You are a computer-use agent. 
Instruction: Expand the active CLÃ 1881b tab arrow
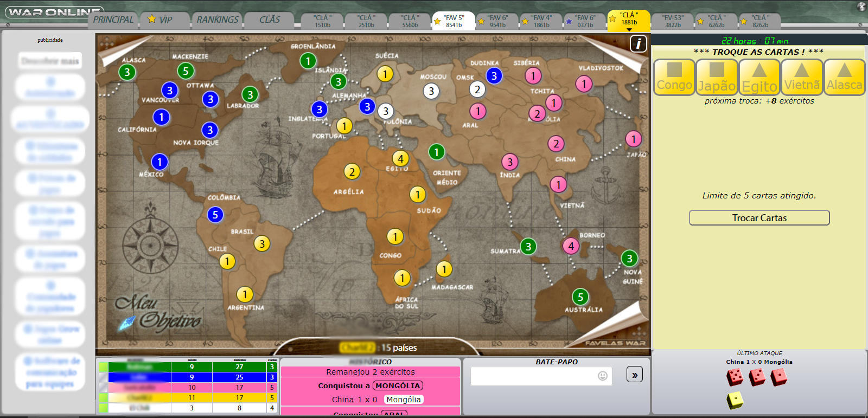[629, 30]
